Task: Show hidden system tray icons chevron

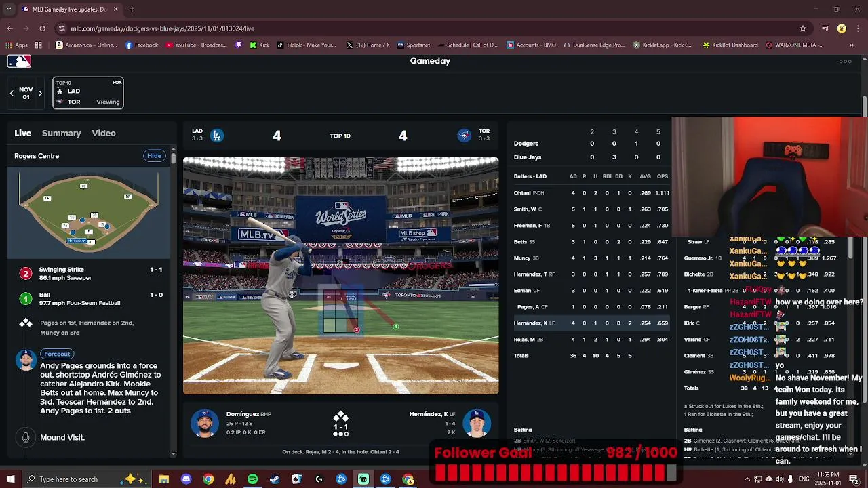Action: [749, 479]
